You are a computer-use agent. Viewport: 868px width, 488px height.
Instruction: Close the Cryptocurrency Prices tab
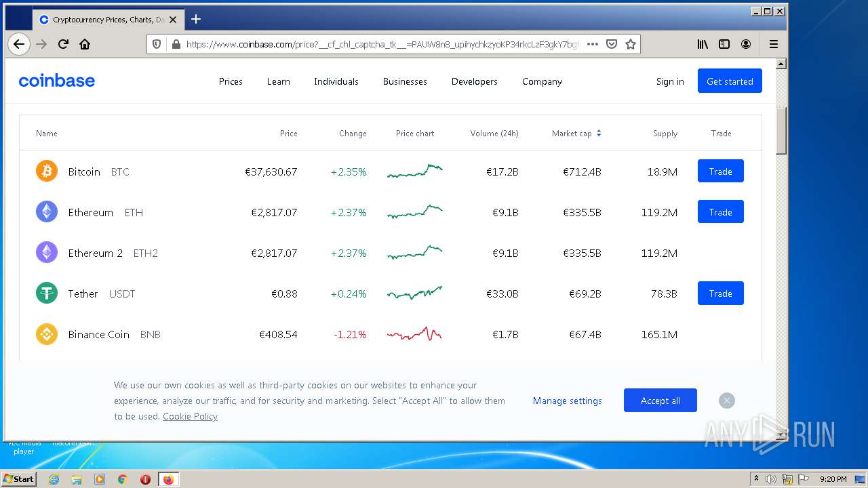pos(173,20)
